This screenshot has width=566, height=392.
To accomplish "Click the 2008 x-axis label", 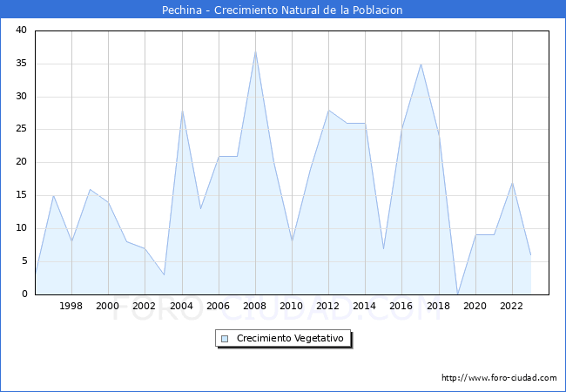I will (254, 306).
